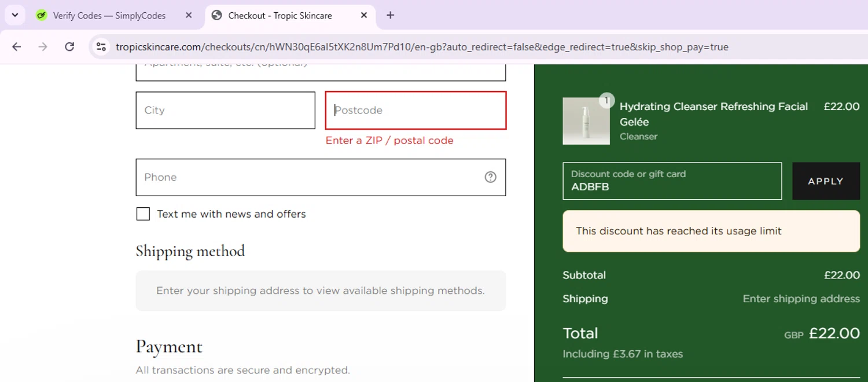Open a new browser tab
The width and height of the screenshot is (868, 382).
point(390,16)
